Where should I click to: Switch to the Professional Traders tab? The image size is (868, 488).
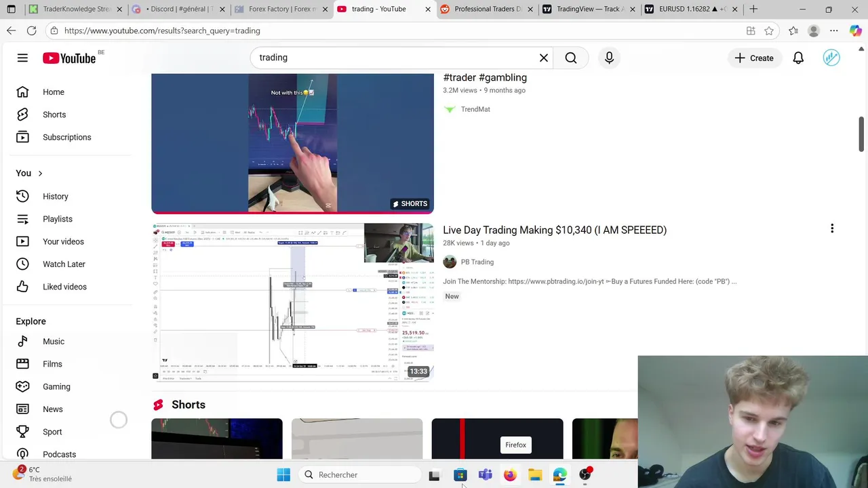click(x=487, y=9)
